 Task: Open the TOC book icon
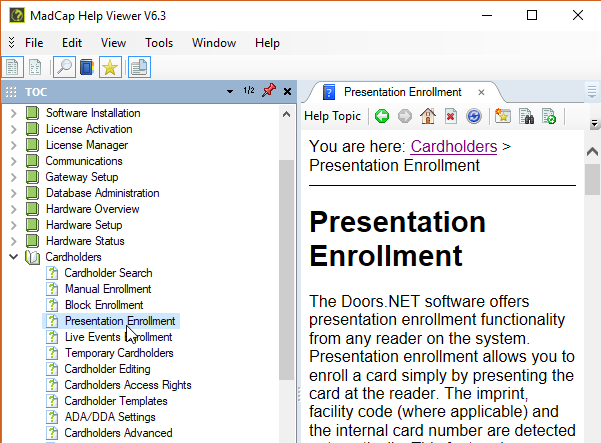87,67
